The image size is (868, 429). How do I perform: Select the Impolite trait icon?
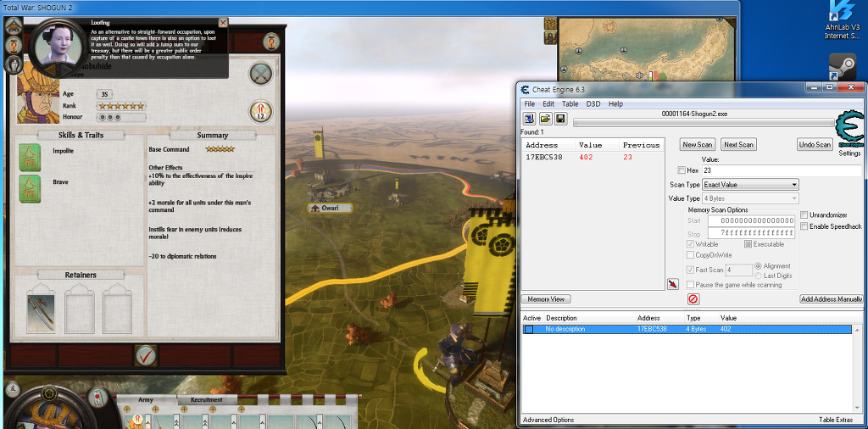click(30, 157)
